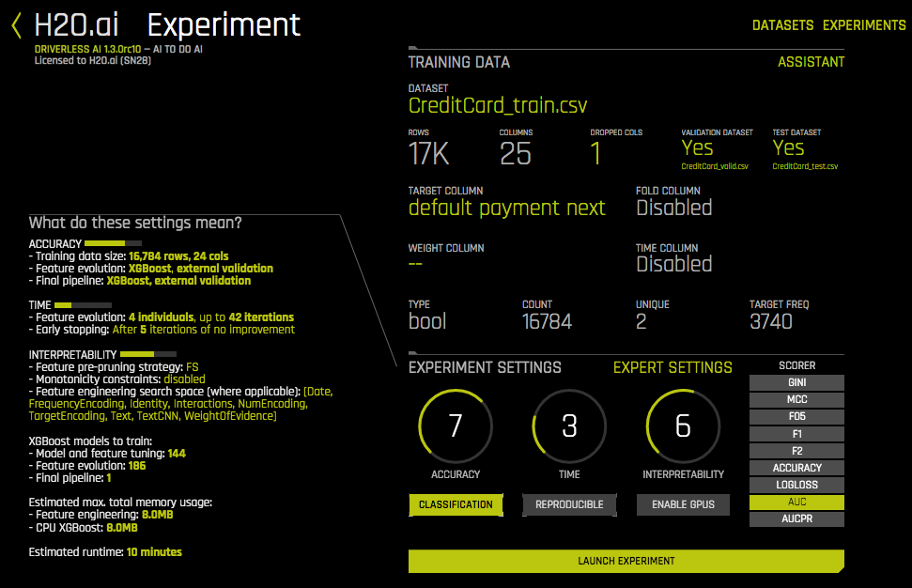
Task: Click the Time dial showing 3
Action: (569, 426)
